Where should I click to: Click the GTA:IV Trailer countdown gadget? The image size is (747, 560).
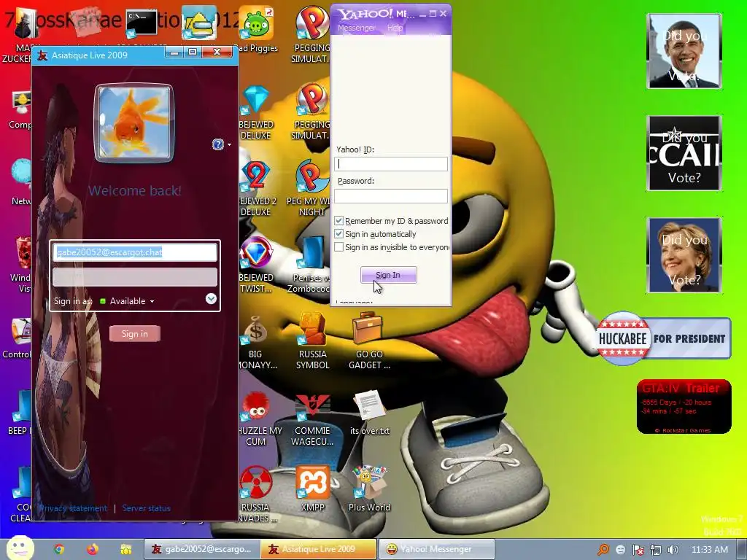tap(684, 407)
